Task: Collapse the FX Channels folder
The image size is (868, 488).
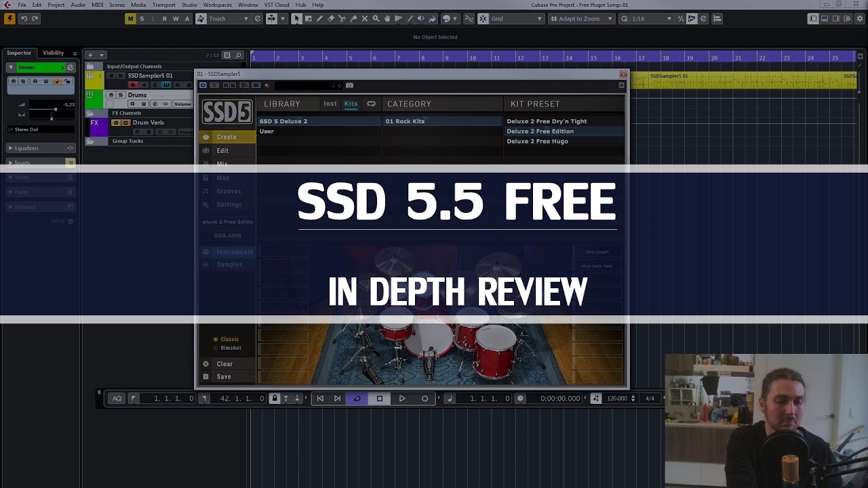Action: click(90, 113)
